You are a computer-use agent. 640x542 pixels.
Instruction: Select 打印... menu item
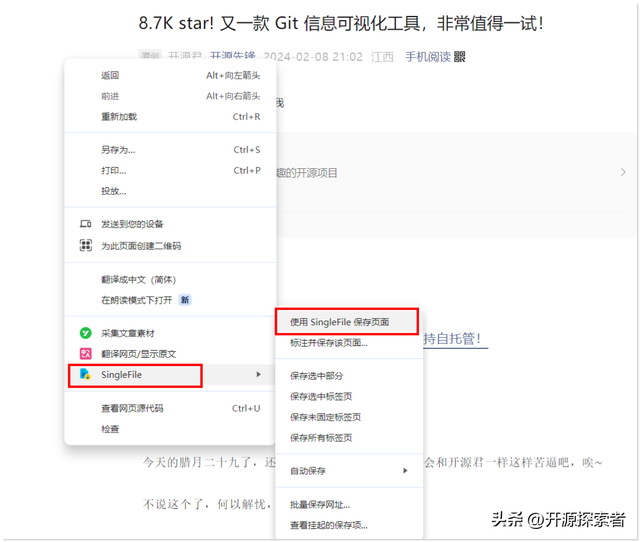pyautogui.click(x=170, y=171)
